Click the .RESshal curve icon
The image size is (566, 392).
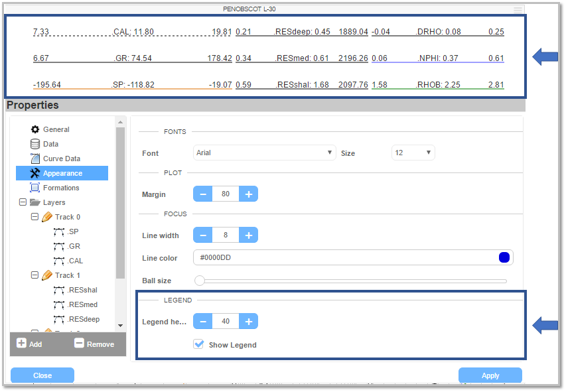tap(59, 291)
